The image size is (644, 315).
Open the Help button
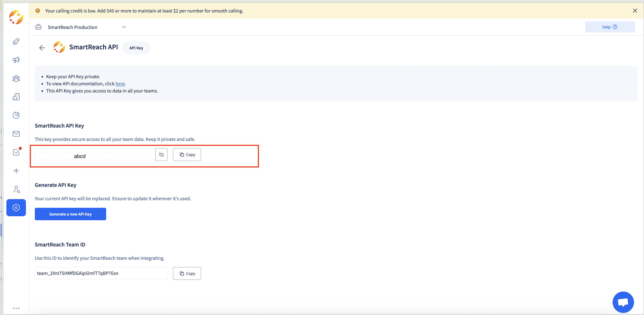[610, 27]
